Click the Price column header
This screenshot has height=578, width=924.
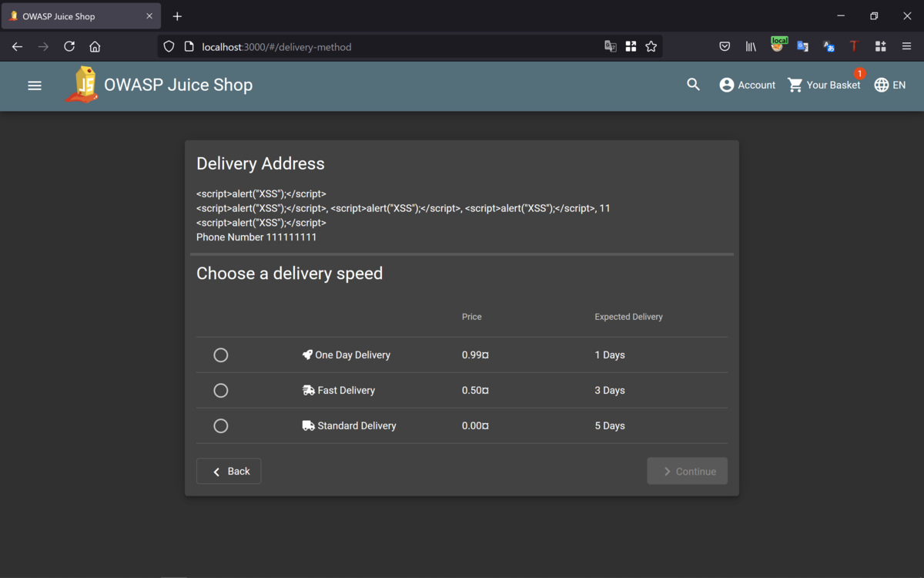472,317
